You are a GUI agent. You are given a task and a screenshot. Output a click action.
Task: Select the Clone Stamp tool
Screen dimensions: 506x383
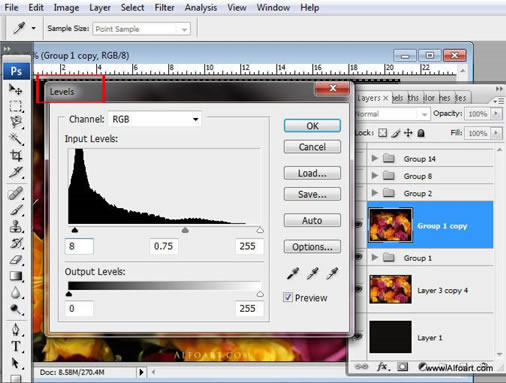[x=15, y=227]
